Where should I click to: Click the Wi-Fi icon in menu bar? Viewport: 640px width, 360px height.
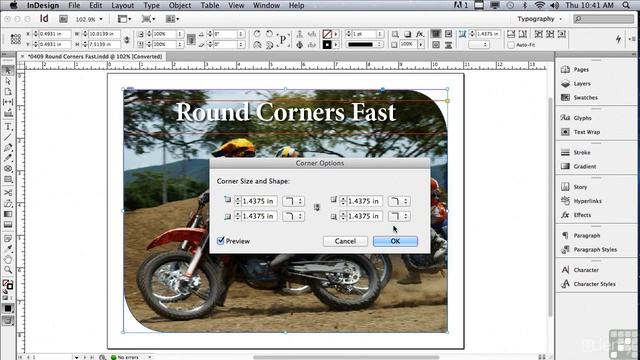click(x=540, y=5)
